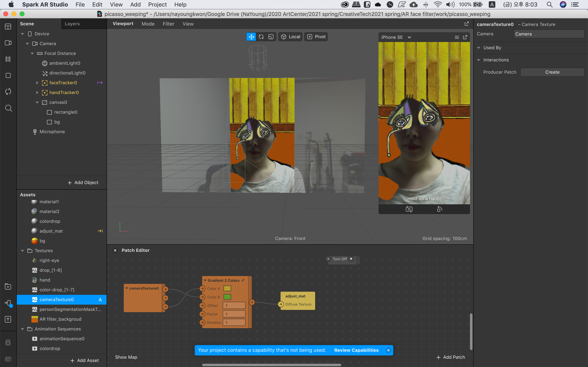Toggle the Local coordinates button
Image resolution: width=588 pixels, height=367 pixels.
[x=290, y=37]
